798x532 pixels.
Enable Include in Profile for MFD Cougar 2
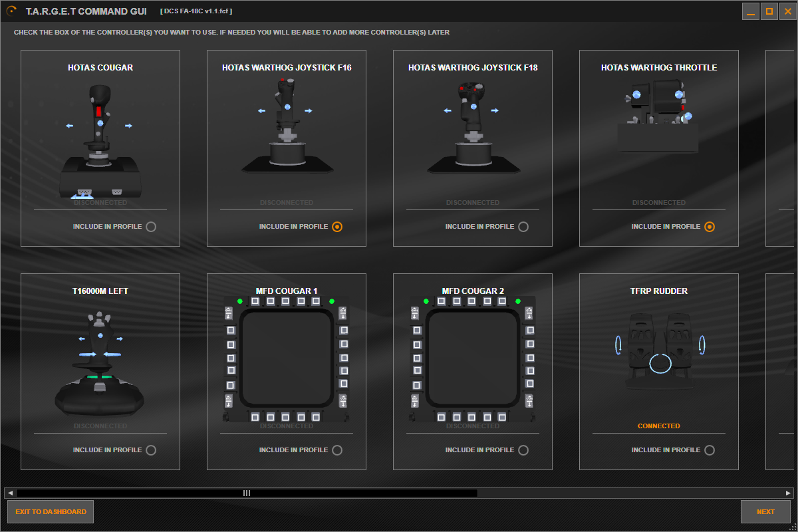coord(523,450)
